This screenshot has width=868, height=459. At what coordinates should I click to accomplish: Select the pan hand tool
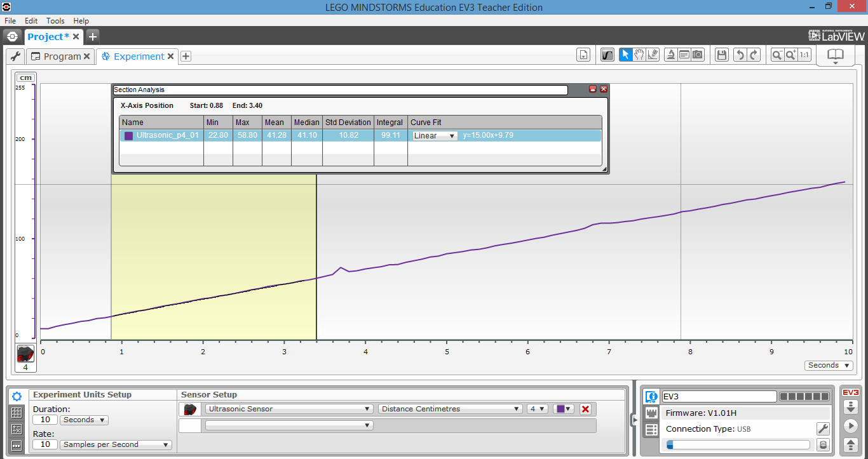639,55
